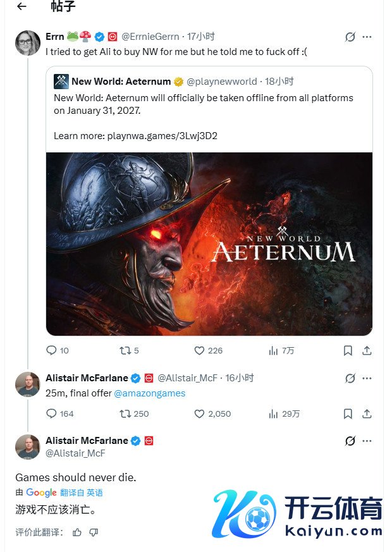The height and width of the screenshot is (552, 392).
Task: Open Errn's profile avatar
Action: coord(28,42)
